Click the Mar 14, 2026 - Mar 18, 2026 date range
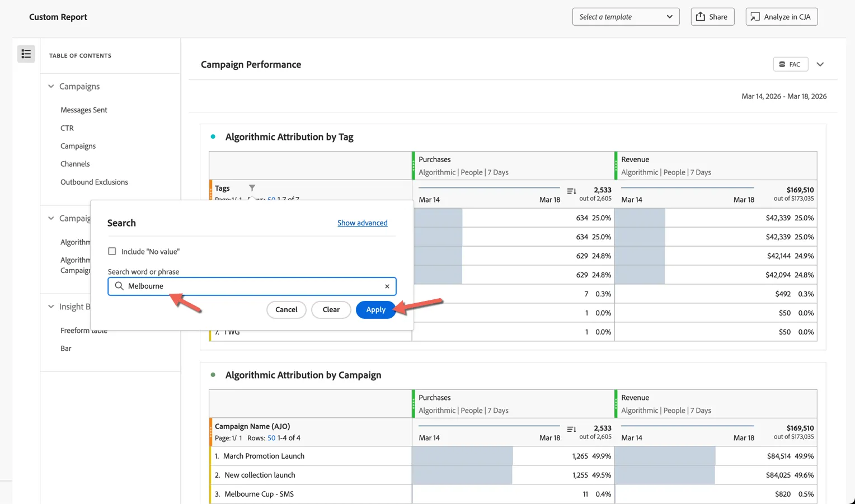This screenshot has width=855, height=504. click(x=784, y=96)
